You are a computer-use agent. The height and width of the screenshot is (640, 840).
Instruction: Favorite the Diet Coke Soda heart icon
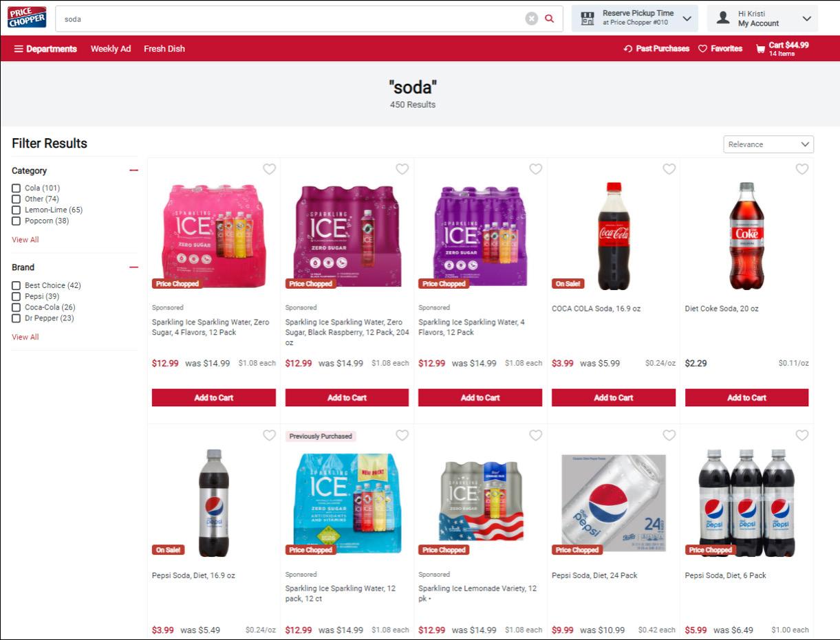[x=802, y=169]
